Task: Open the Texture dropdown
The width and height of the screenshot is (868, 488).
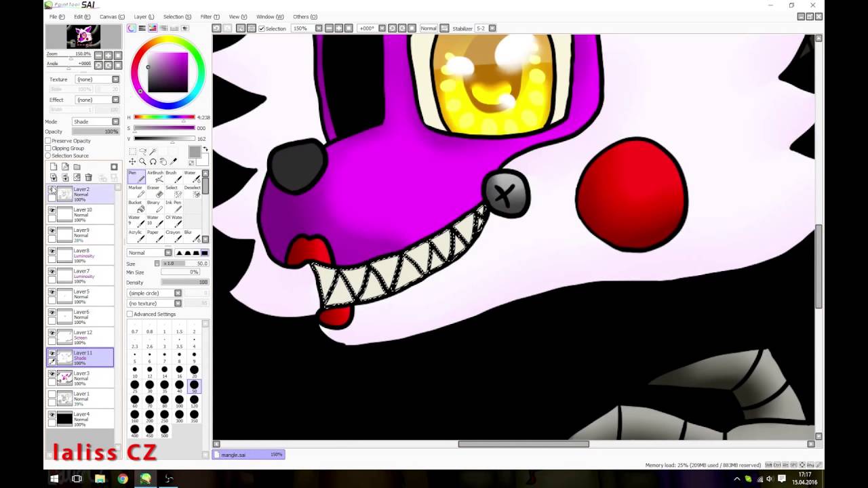Action: coord(97,79)
